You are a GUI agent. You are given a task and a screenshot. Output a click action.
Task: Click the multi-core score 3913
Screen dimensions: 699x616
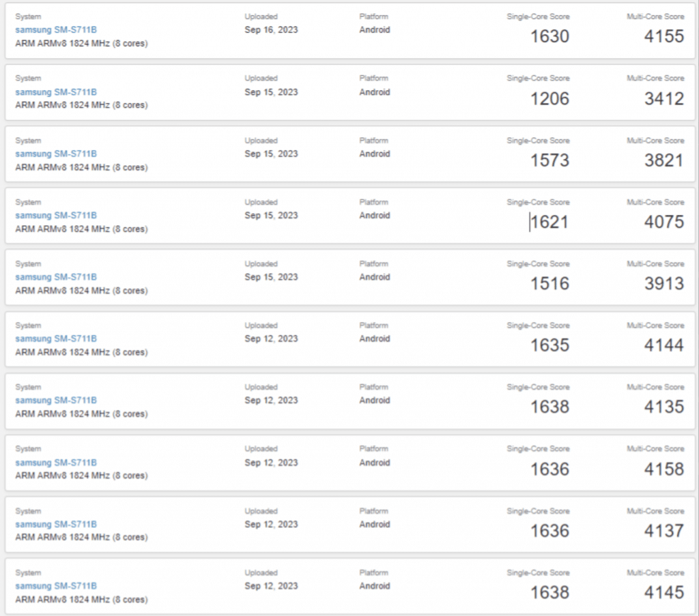[x=664, y=283]
